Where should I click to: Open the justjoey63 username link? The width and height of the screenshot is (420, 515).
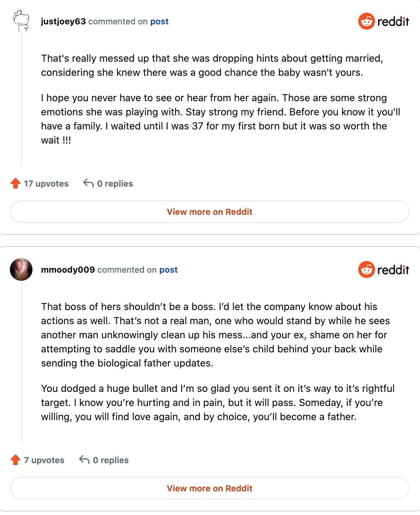coord(63,22)
